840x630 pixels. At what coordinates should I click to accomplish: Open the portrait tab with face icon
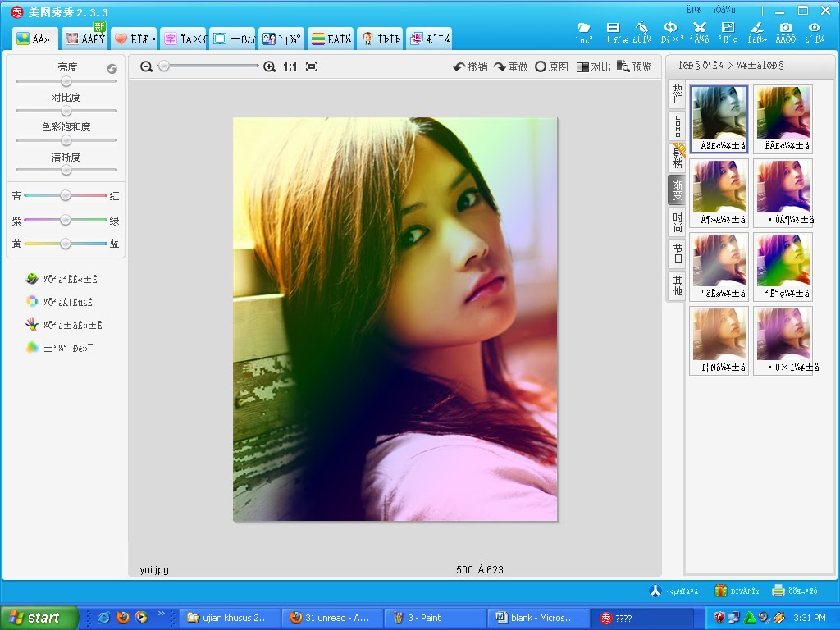(x=85, y=39)
